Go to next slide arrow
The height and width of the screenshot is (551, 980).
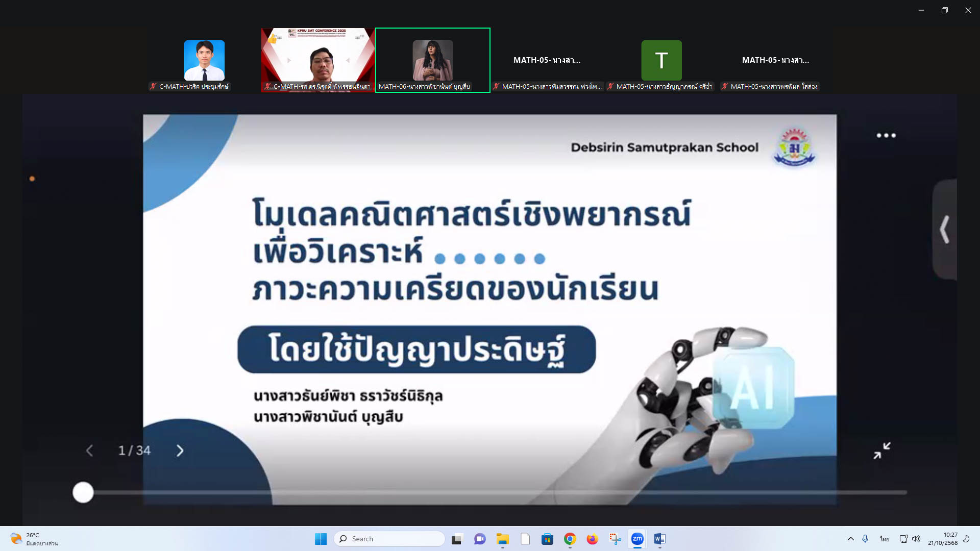180,451
